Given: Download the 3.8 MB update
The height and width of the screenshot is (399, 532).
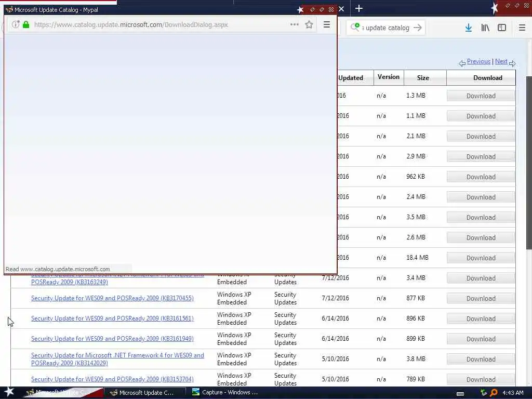Looking at the screenshot, I should click(x=481, y=359).
